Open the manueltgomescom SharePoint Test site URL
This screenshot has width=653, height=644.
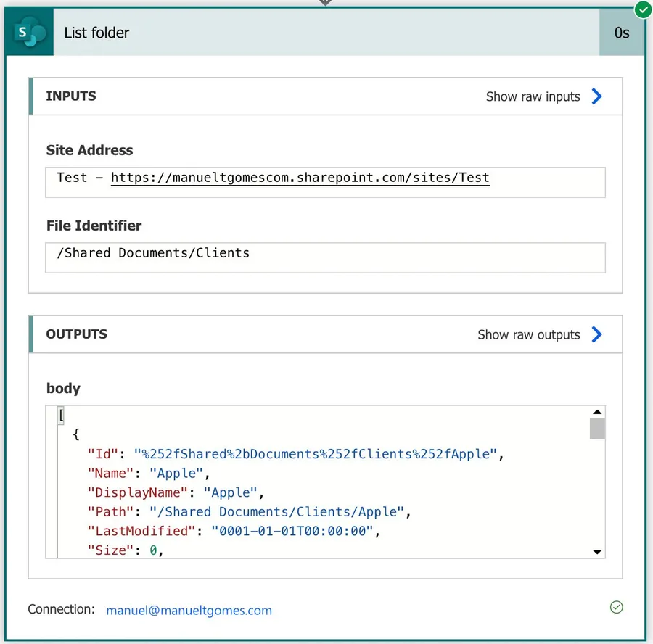300,178
